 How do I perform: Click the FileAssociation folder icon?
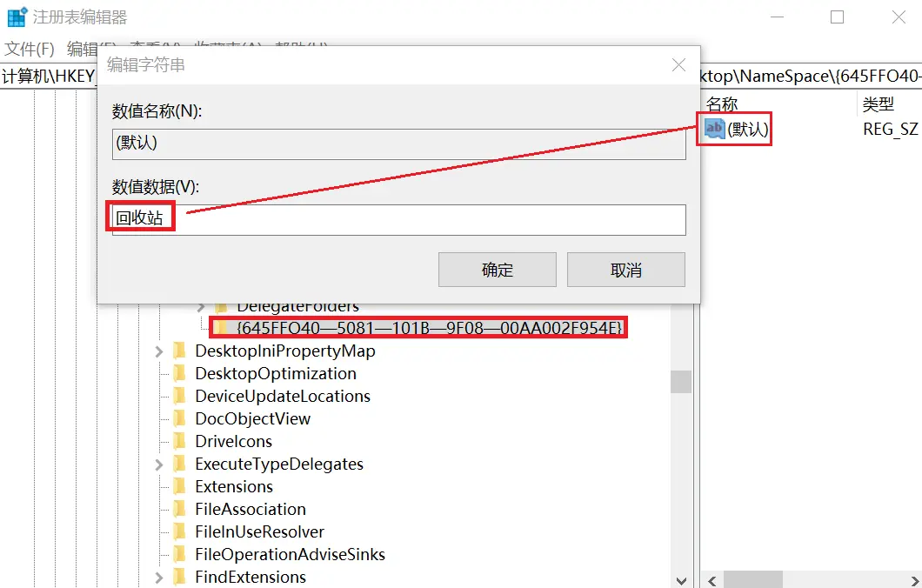(x=180, y=509)
